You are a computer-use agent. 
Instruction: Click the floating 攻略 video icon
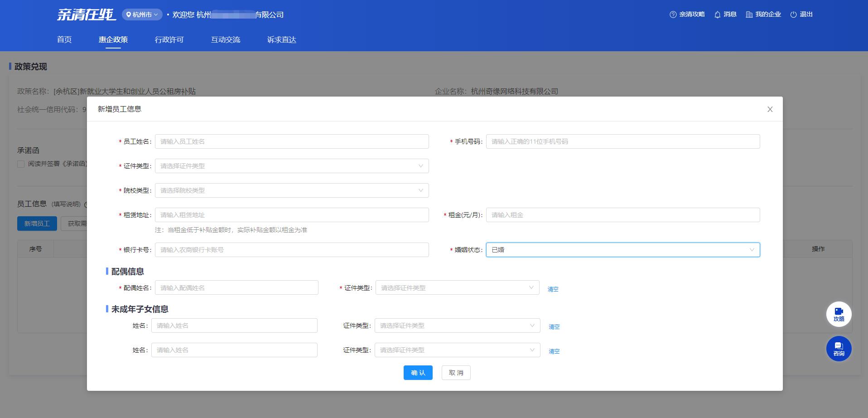click(x=839, y=314)
